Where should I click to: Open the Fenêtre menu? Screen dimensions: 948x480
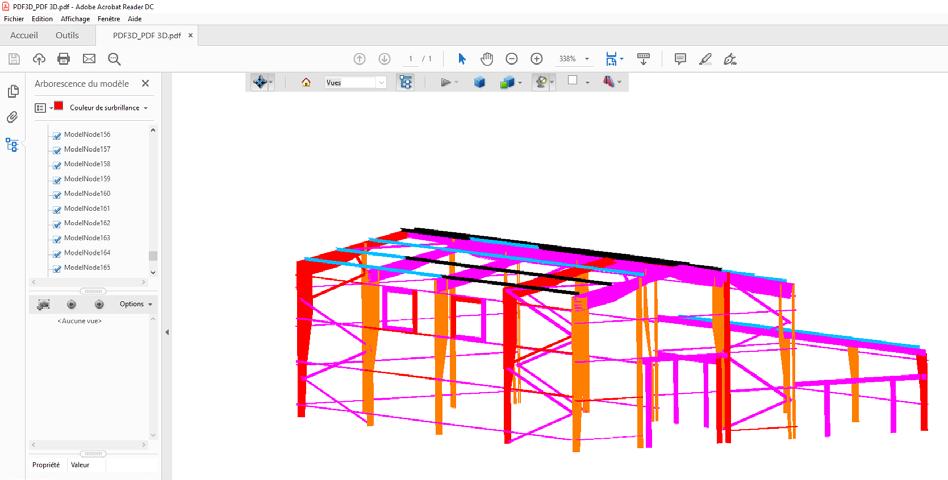click(109, 19)
